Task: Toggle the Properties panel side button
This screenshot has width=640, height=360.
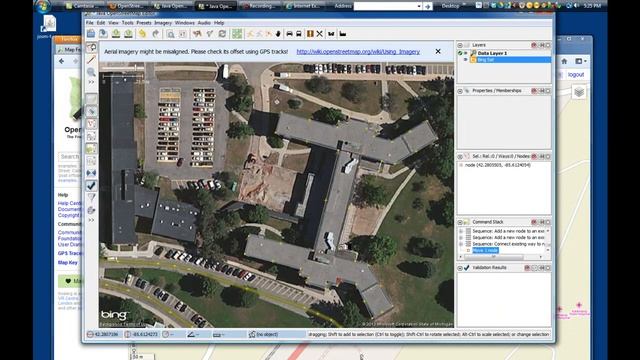Action: (x=91, y=111)
